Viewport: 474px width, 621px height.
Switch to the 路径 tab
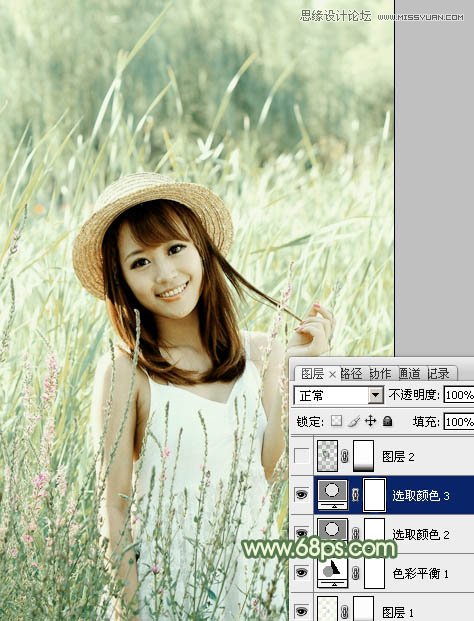pos(351,373)
